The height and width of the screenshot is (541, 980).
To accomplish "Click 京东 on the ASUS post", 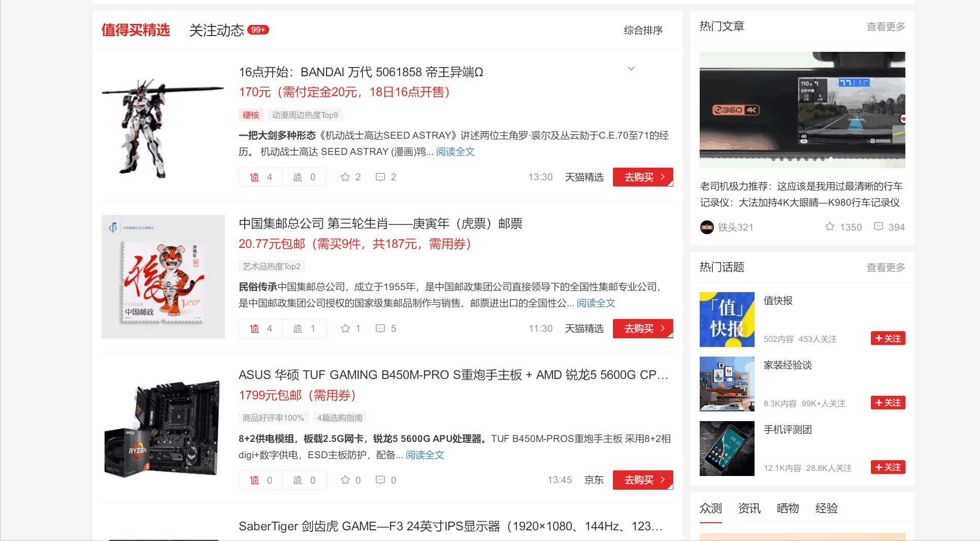I will (594, 480).
